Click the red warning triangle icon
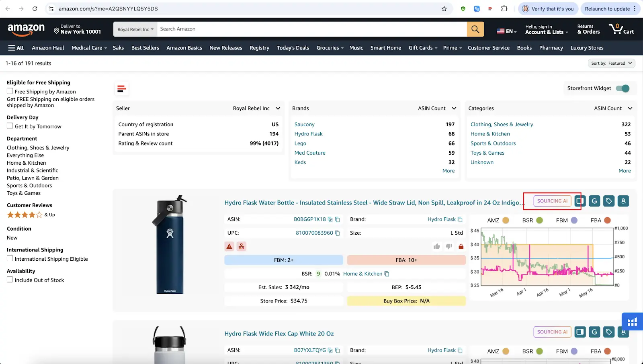The height and width of the screenshot is (364, 643). (229, 246)
